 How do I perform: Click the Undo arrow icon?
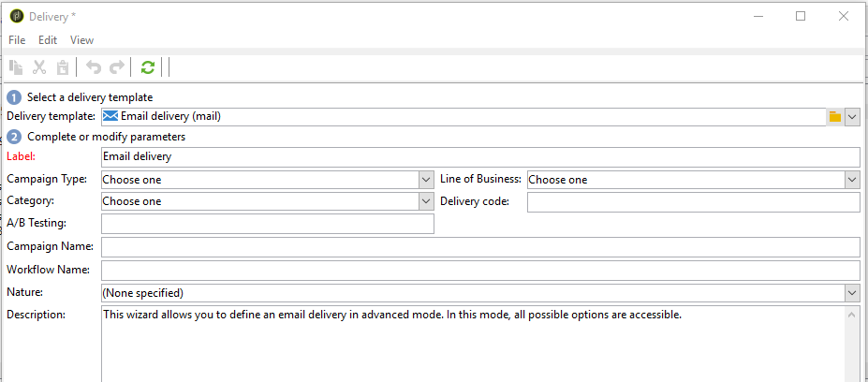click(93, 66)
